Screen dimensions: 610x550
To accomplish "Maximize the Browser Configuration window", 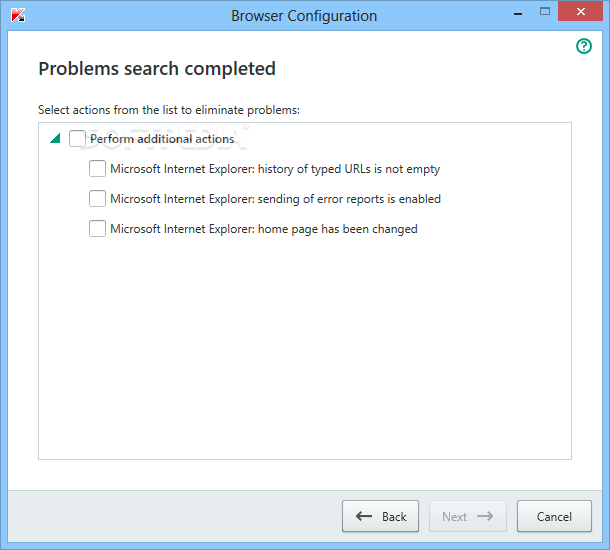I will pyautogui.click(x=545, y=11).
